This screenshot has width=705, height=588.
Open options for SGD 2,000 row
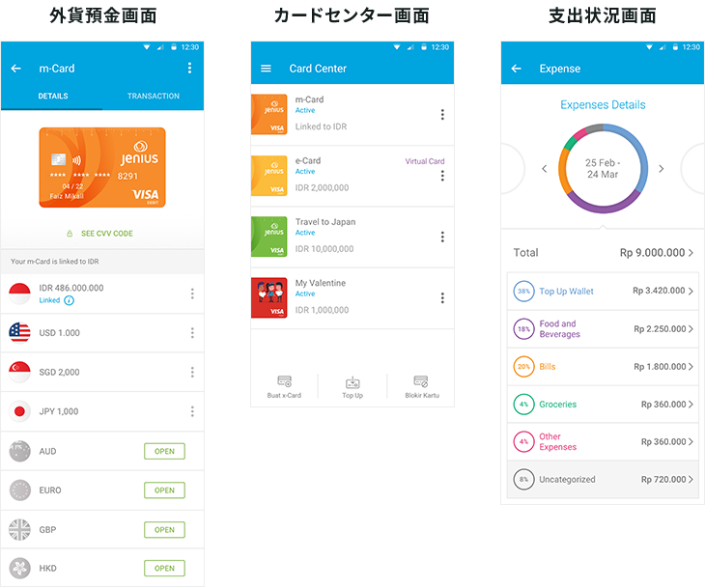point(192,373)
